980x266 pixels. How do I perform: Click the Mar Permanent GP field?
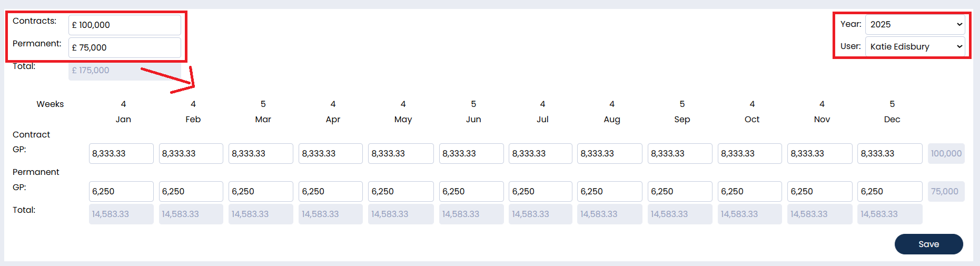pyautogui.click(x=261, y=191)
